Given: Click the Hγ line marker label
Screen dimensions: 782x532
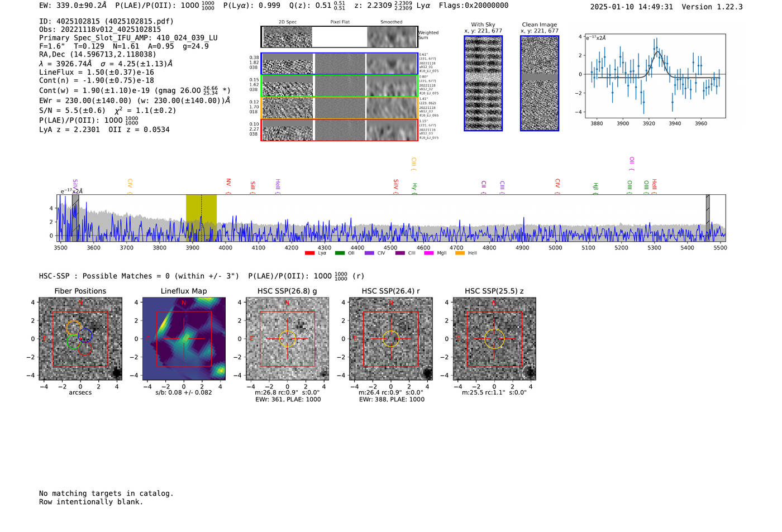Looking at the screenshot, I should coord(414,188).
